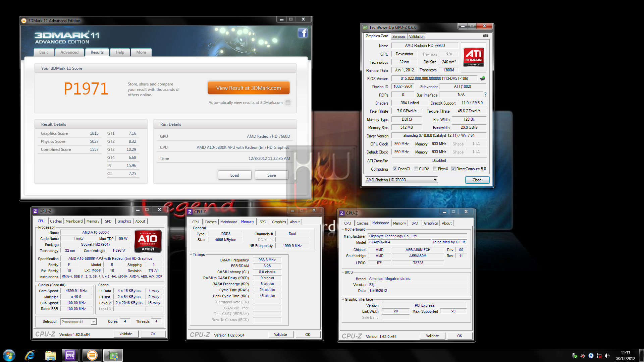
Task: Click the 3DMark 11 title bar icon
Action: click(x=24, y=20)
